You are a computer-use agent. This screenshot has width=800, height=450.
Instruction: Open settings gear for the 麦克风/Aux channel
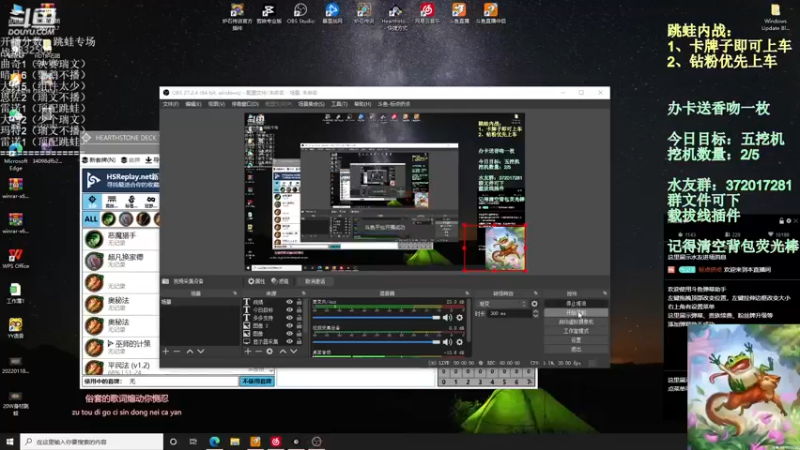460,317
